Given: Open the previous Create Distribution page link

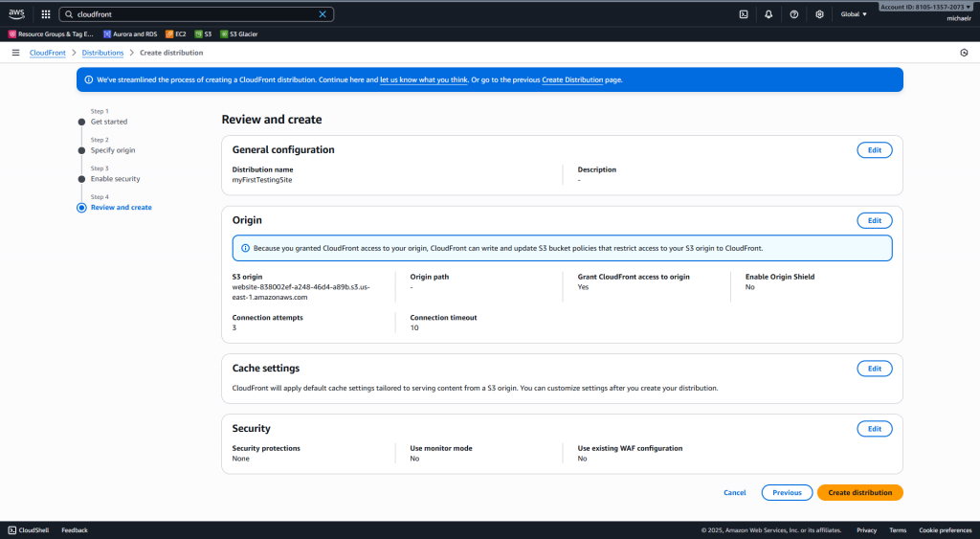Looking at the screenshot, I should coord(572,79).
